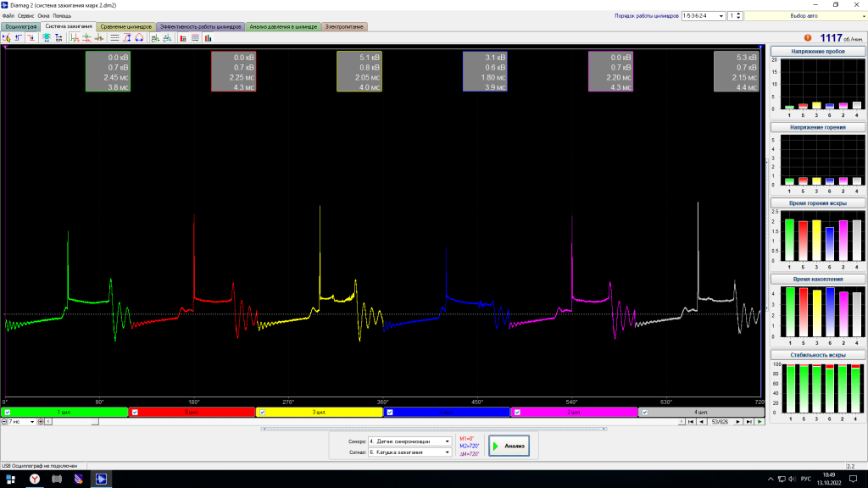The image size is (868, 488).
Task: Open the Помощь menu
Action: click(x=62, y=15)
